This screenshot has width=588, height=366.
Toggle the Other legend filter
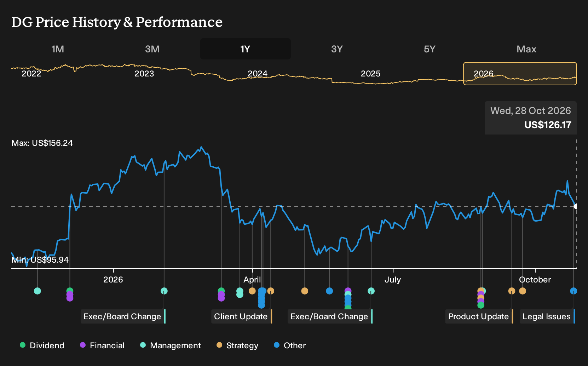tap(290, 345)
